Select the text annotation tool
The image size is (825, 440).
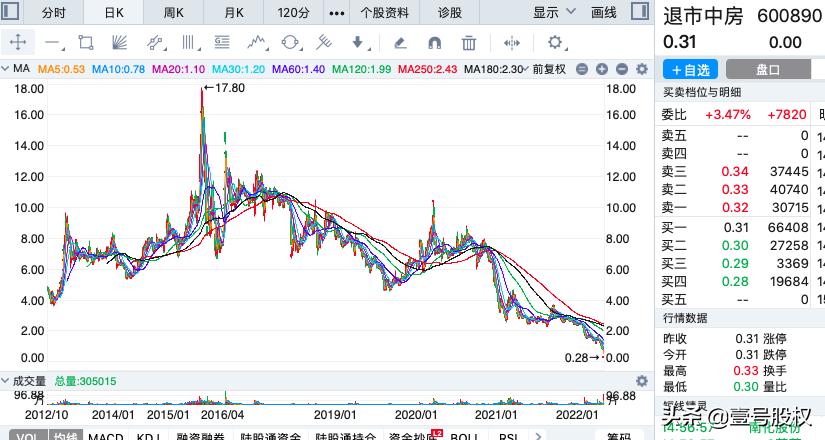[222, 42]
